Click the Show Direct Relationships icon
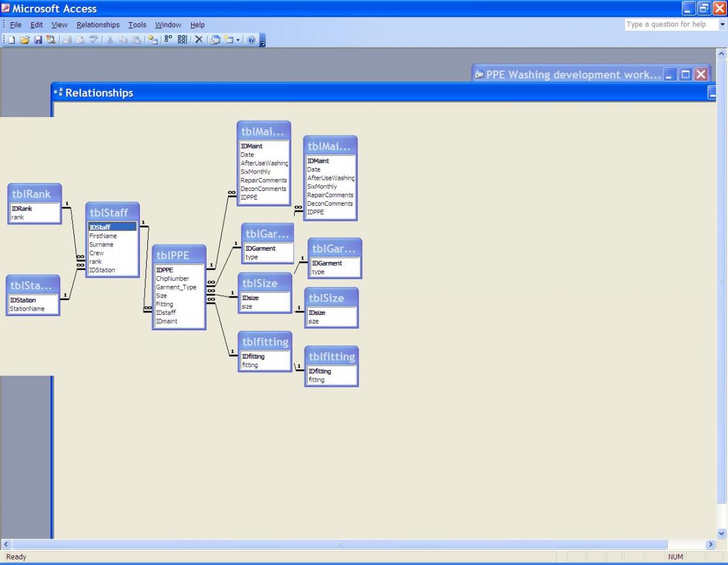Screen dimensions: 728x565 [x=166, y=39]
